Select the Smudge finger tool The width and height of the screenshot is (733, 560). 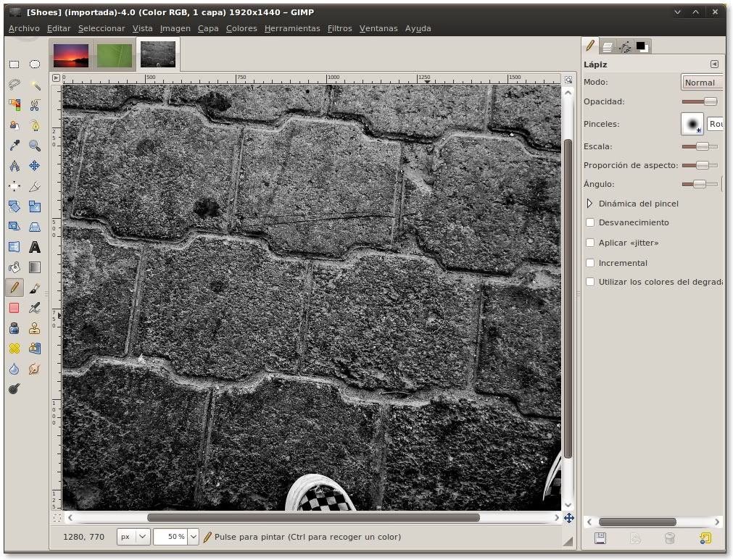[35, 369]
